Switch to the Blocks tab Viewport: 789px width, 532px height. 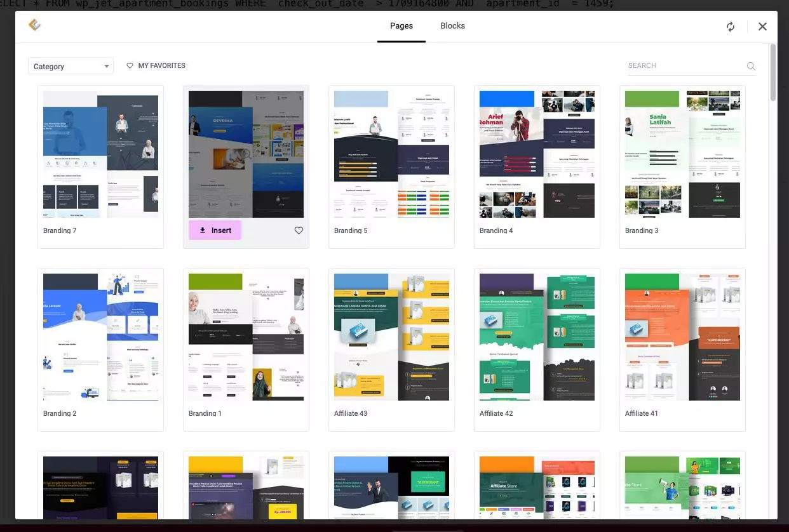pos(452,26)
